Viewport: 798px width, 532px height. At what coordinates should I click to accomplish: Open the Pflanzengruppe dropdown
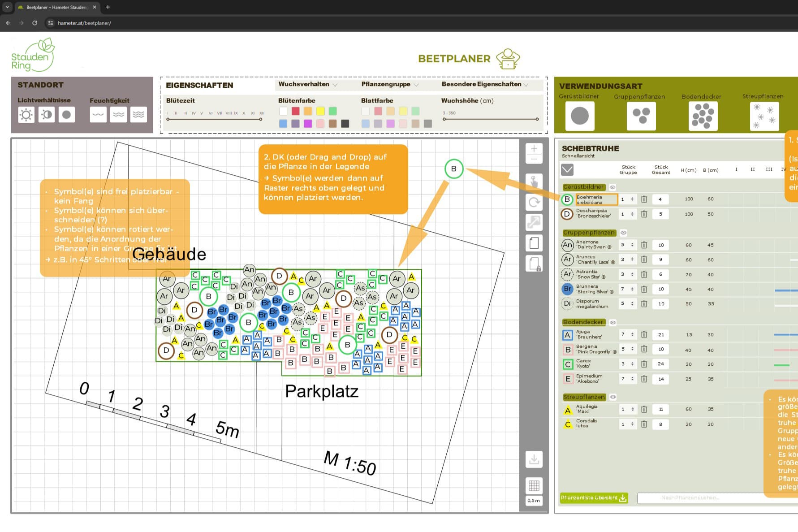pyautogui.click(x=390, y=84)
